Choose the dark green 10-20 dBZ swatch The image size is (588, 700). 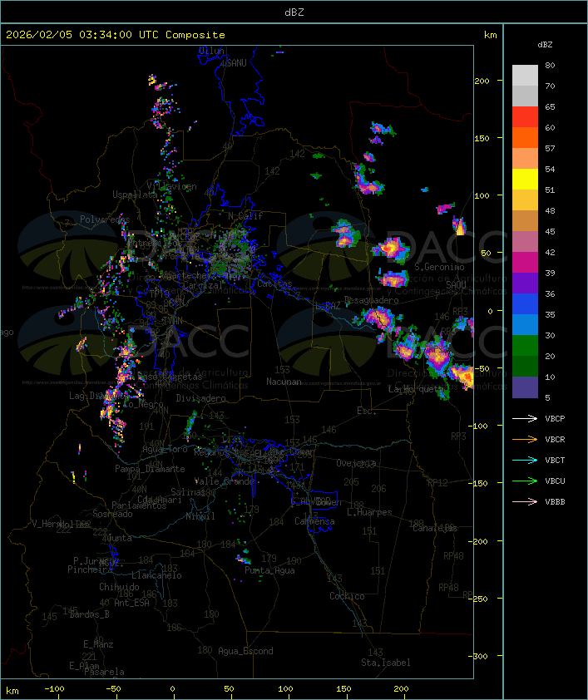[x=525, y=366]
